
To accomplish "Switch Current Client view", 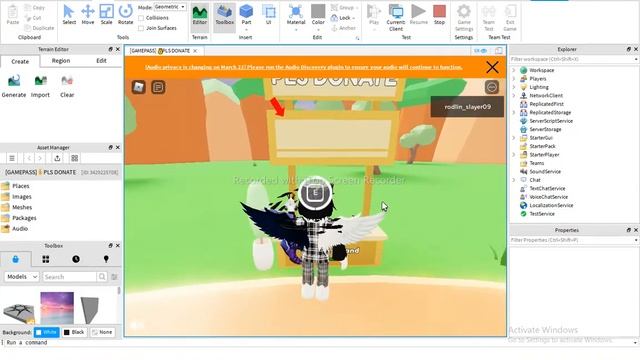I will point(396,18).
